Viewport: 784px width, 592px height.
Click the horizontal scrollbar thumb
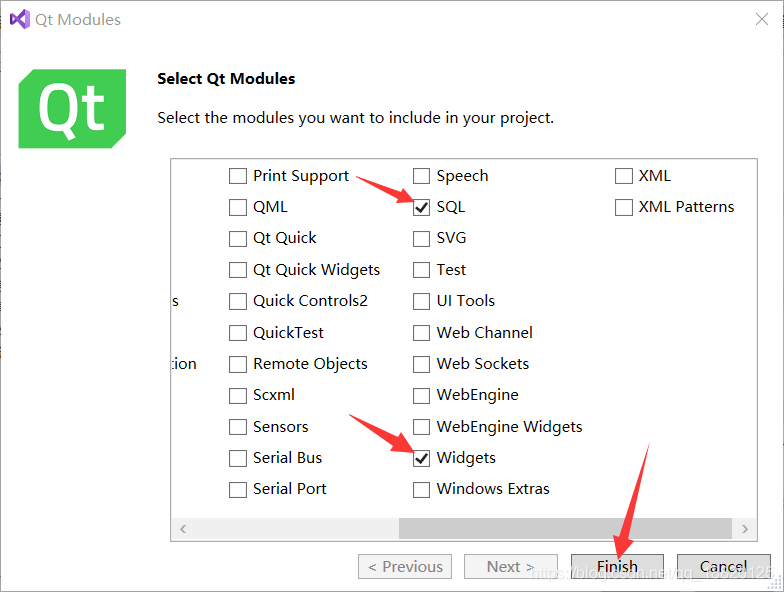pos(566,529)
